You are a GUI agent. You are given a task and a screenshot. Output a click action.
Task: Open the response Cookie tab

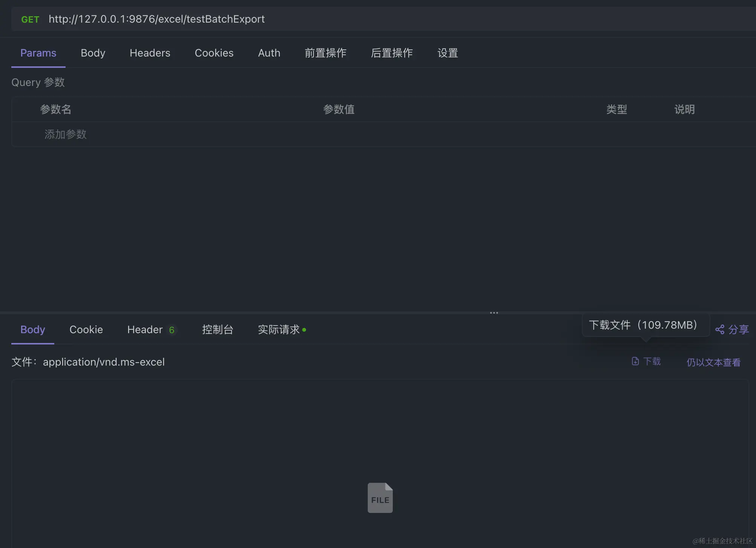(x=86, y=330)
